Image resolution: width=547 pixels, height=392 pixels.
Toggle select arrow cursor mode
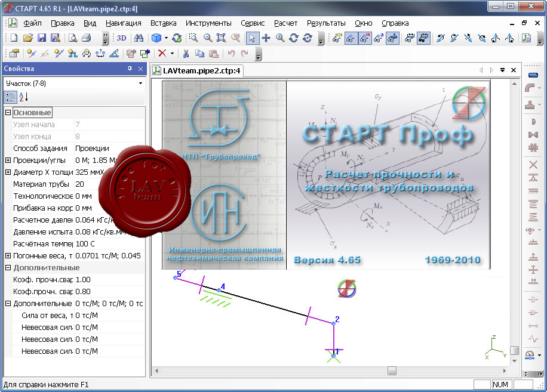[252, 38]
